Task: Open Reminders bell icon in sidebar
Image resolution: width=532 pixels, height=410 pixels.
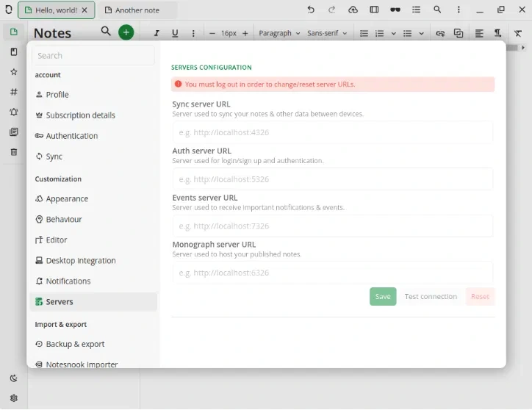Action: 13,112
